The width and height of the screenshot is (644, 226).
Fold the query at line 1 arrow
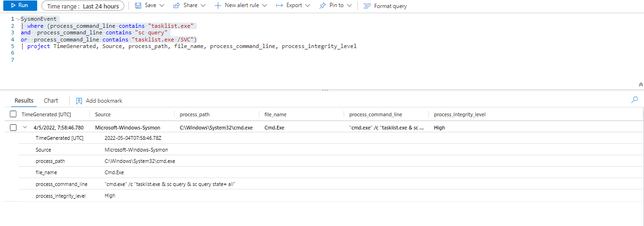tap(18, 19)
